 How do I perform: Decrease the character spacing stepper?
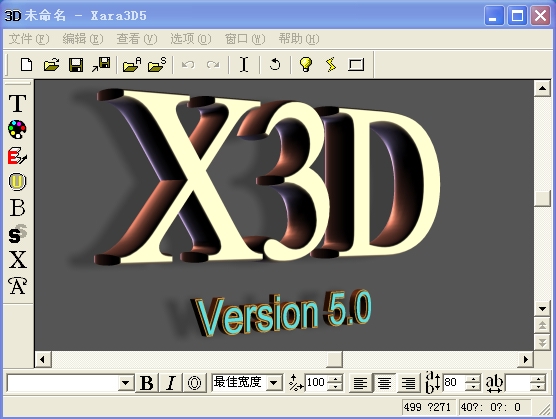(x=538, y=387)
